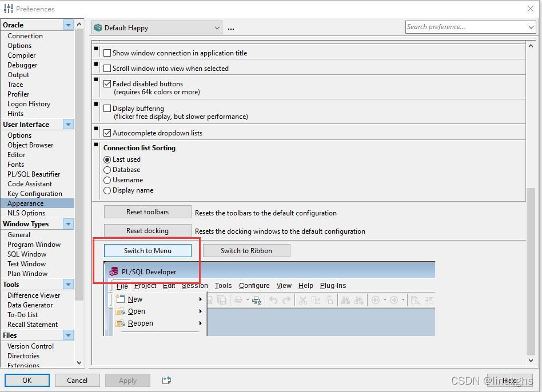Collapse the User Interface section in the sidebar

(x=68, y=124)
